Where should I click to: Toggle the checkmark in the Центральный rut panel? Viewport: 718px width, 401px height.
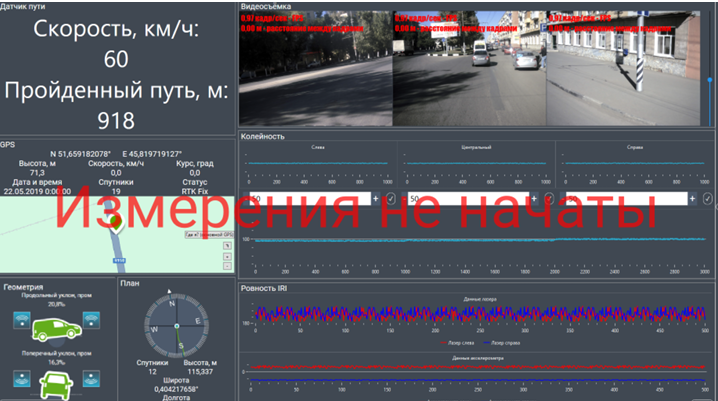[549, 199]
